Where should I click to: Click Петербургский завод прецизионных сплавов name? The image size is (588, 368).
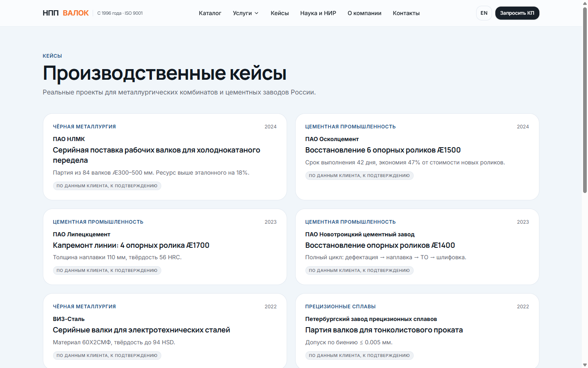[x=371, y=319]
